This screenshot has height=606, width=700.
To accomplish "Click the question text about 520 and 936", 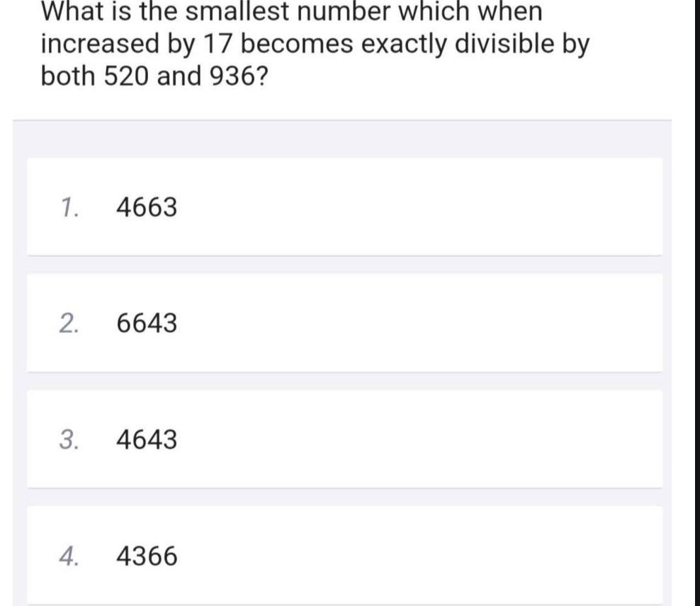I will pos(315,43).
